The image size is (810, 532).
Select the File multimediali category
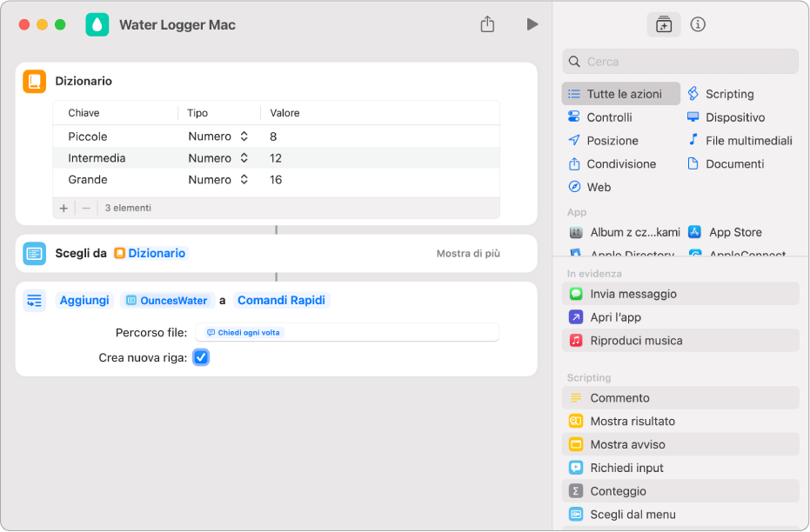click(x=740, y=140)
